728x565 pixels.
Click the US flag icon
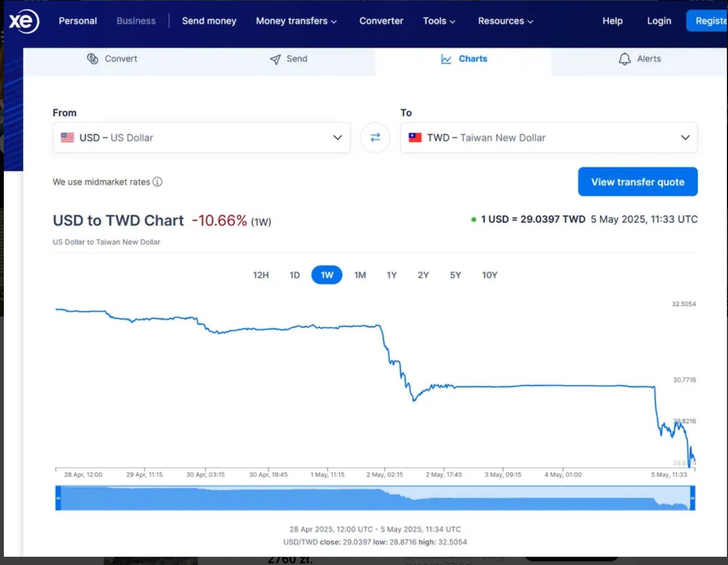pos(68,137)
